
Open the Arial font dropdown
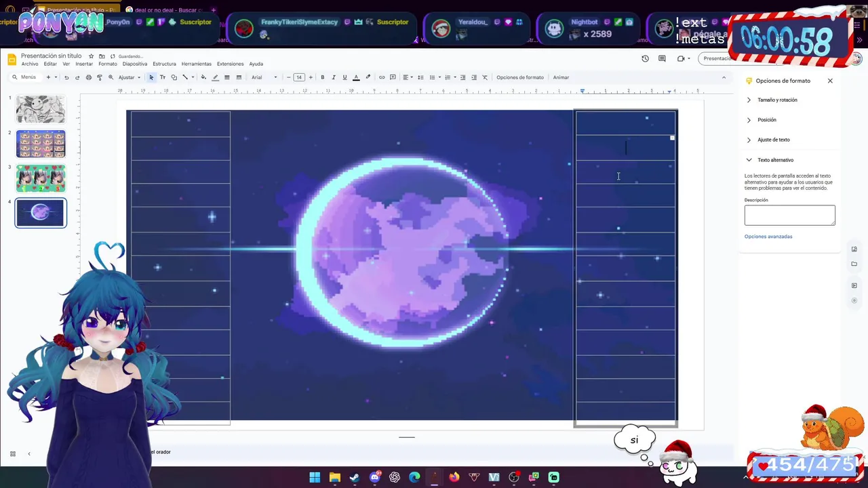[264, 77]
